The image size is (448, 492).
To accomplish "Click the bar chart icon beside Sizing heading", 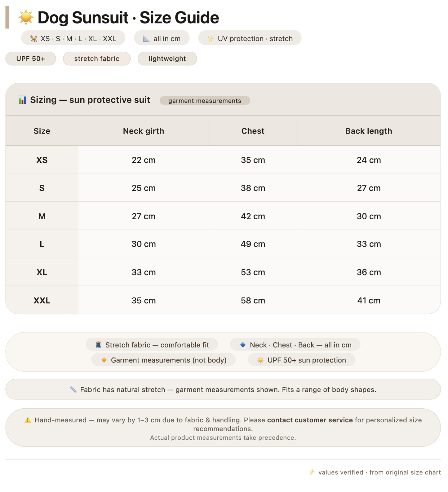I will [22, 100].
